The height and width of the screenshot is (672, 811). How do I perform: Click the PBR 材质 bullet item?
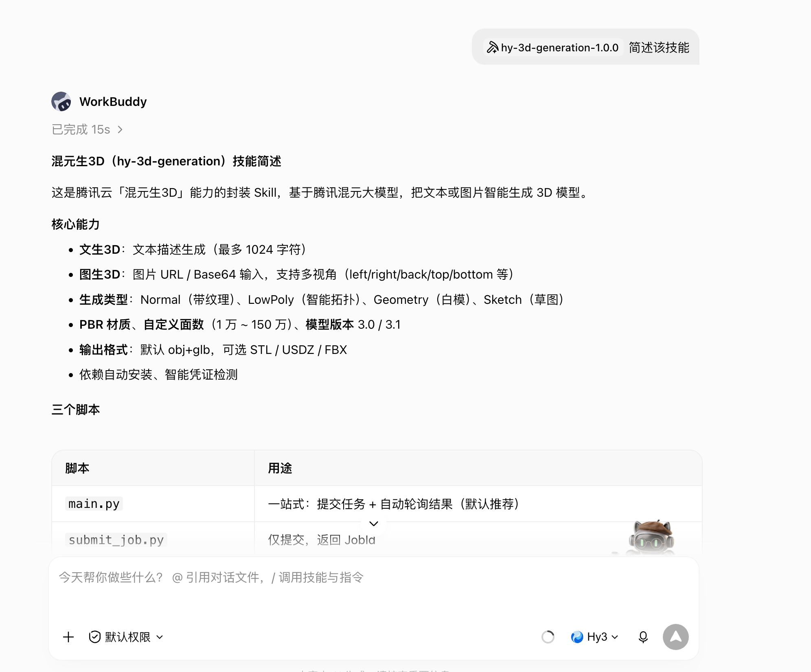coord(240,325)
